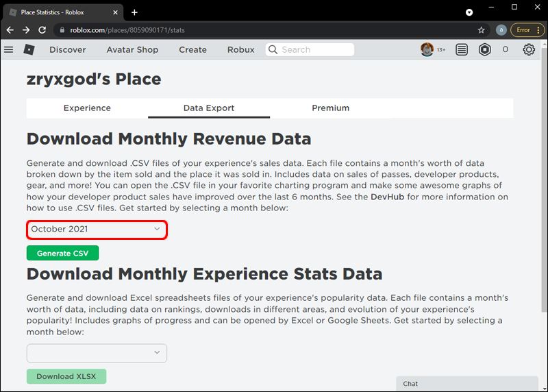
Task: Select the Data Export tab
Action: coord(209,108)
